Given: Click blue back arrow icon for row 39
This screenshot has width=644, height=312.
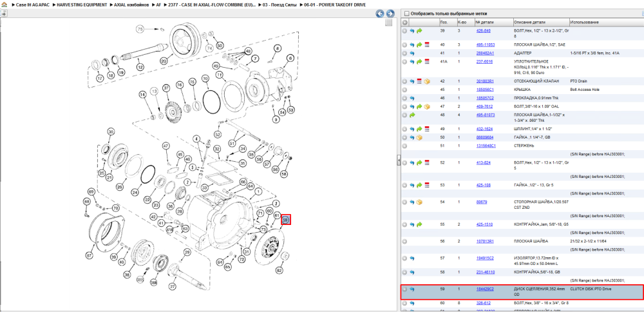Looking at the screenshot, I should point(412,31).
